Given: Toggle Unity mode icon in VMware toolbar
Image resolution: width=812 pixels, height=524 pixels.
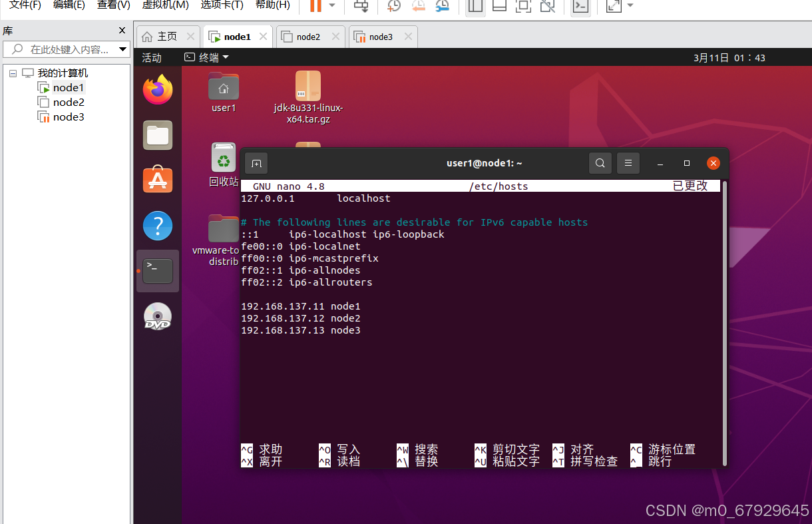Looking at the screenshot, I should point(548,6).
